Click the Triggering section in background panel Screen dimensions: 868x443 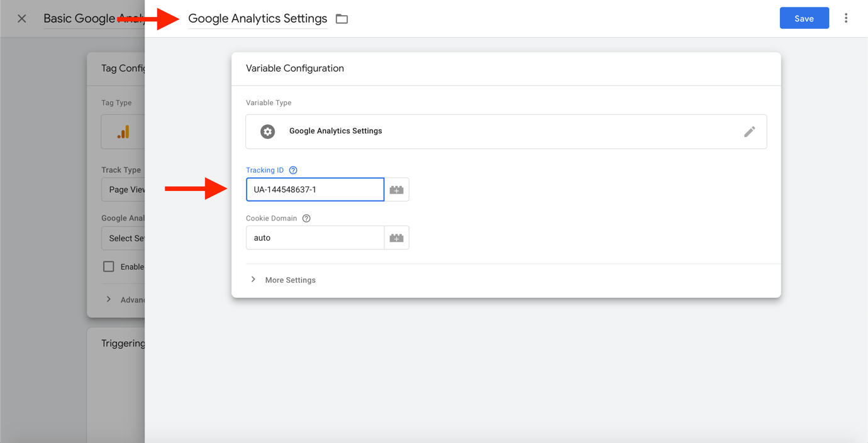[123, 343]
